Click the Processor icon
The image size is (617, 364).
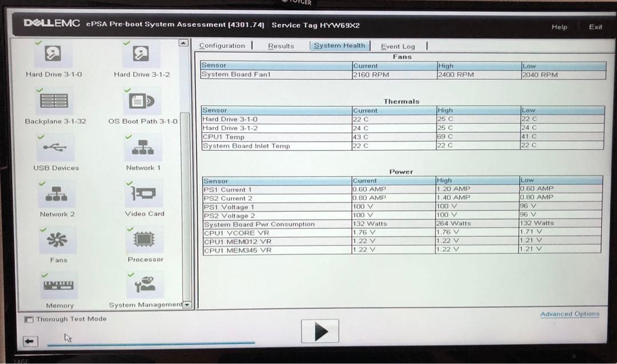pyautogui.click(x=145, y=240)
